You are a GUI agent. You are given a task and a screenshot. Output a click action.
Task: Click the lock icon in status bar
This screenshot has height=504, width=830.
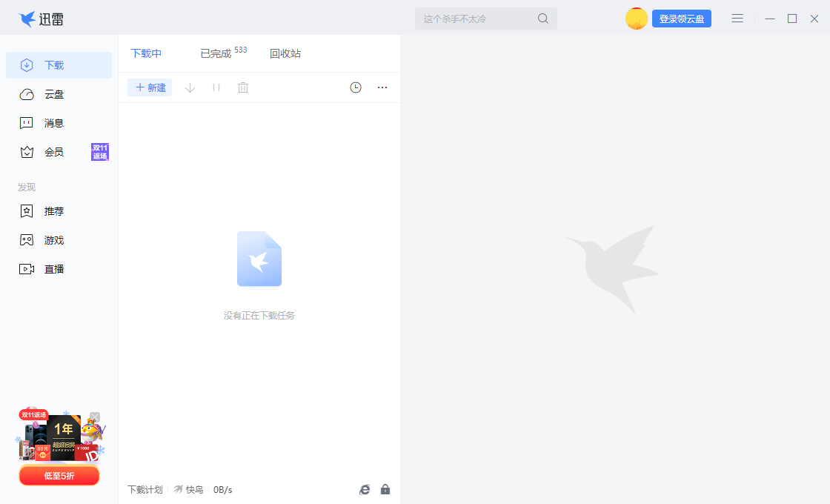[x=385, y=489]
